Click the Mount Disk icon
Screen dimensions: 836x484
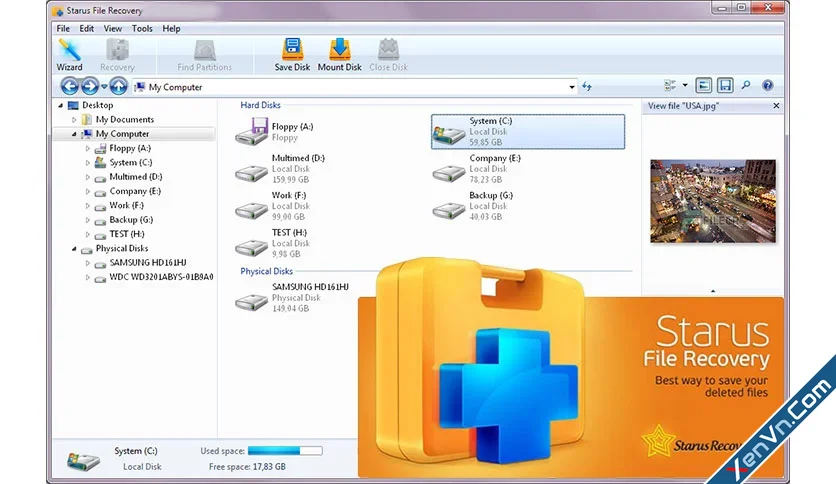point(340,55)
